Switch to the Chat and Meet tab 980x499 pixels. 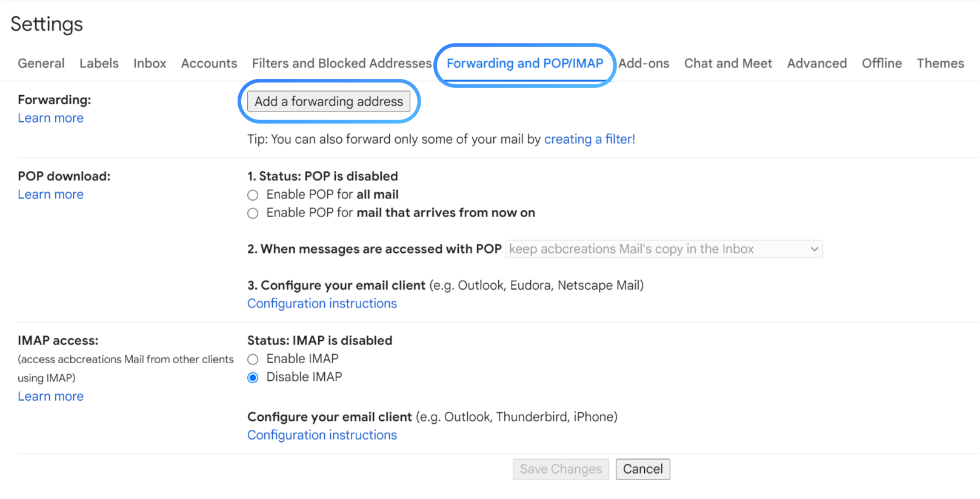(x=727, y=63)
